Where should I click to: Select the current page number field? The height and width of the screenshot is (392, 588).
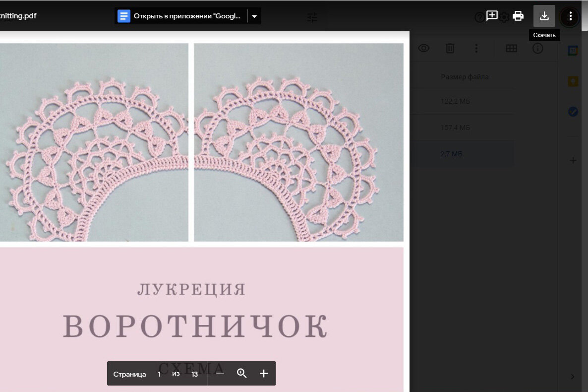159,374
